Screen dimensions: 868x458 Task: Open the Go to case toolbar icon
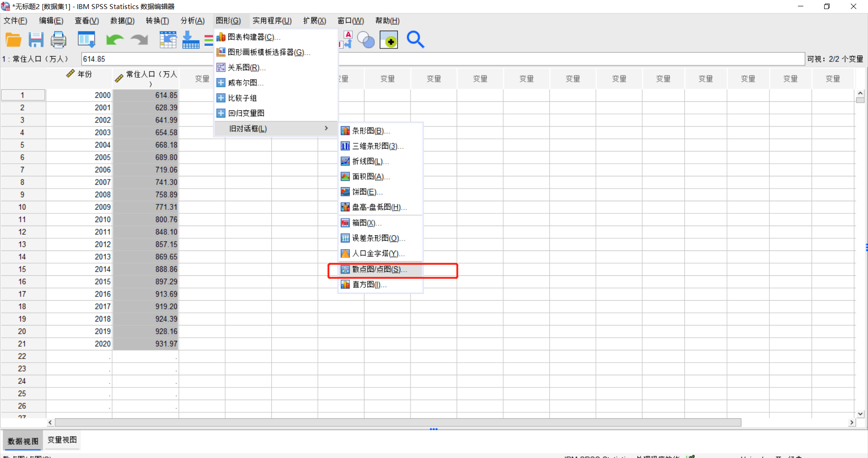168,40
